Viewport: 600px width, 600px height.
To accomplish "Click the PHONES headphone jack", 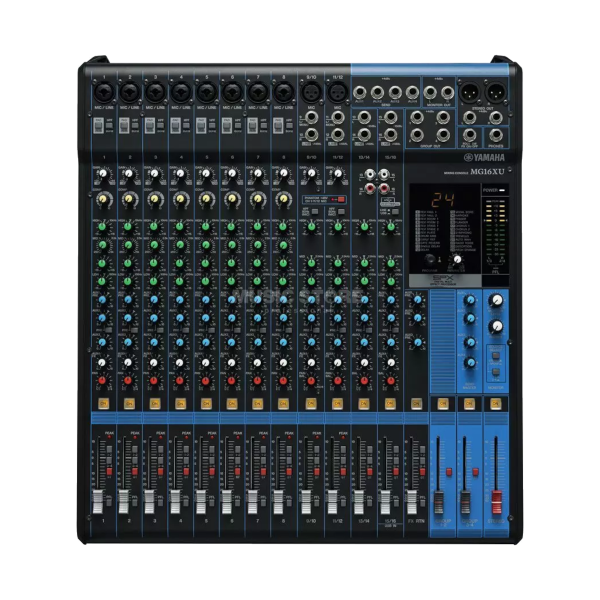I will click(x=496, y=135).
